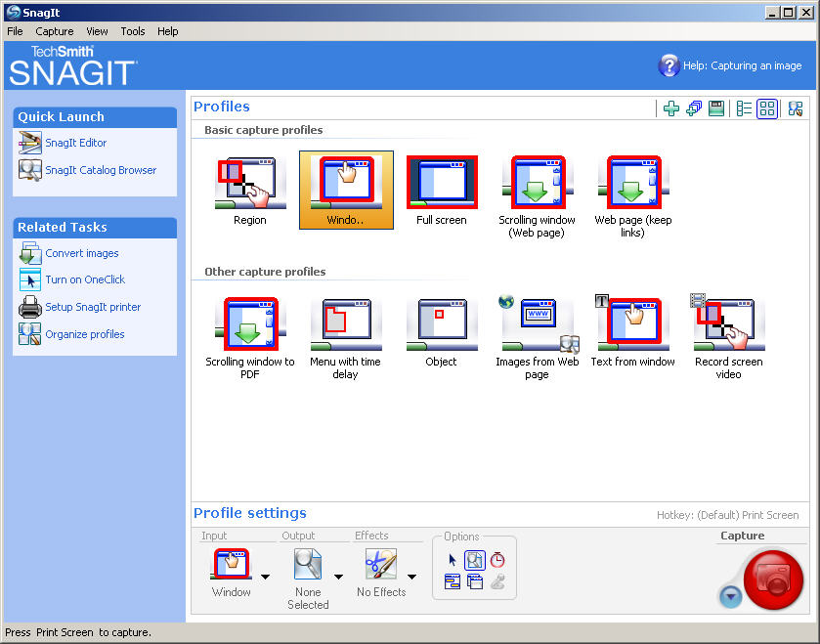The height and width of the screenshot is (644, 820).
Task: Open the Output dropdown arrow
Action: 338,577
